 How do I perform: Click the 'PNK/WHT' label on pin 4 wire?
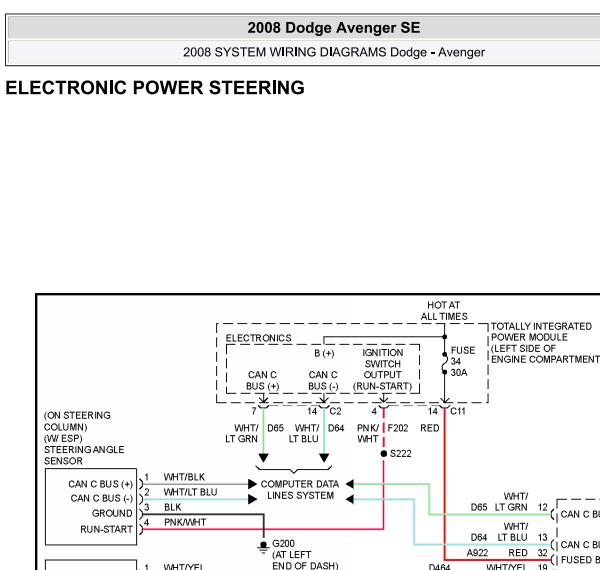coord(185,522)
